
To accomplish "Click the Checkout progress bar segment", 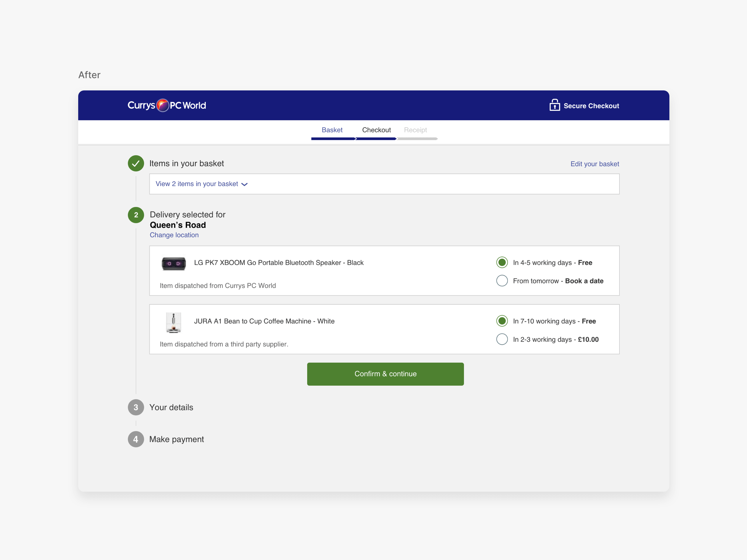I will point(376,139).
